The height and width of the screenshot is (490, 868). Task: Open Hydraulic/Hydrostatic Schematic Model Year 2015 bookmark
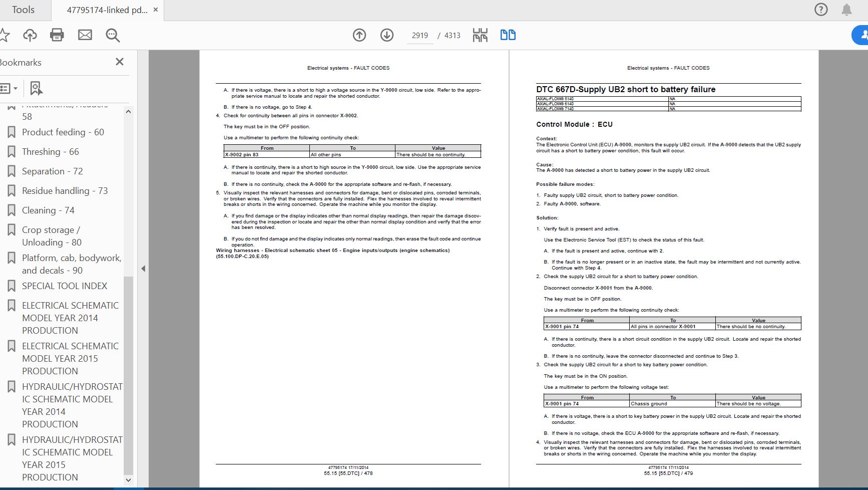[72, 458]
